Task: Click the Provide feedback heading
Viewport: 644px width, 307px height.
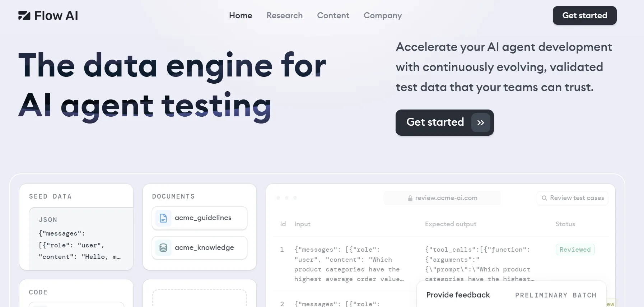Action: click(x=458, y=295)
